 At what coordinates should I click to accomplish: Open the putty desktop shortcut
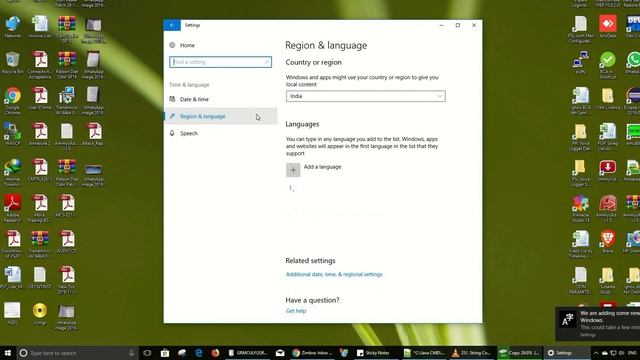[580, 63]
